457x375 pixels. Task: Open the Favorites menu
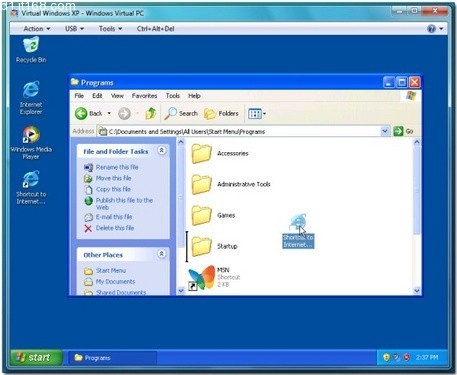point(144,96)
